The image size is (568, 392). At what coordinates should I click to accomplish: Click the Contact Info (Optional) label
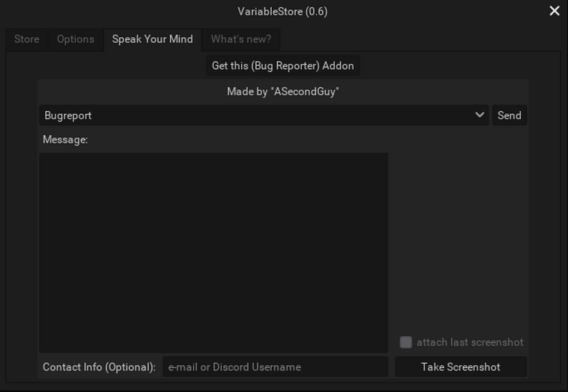[99, 367]
